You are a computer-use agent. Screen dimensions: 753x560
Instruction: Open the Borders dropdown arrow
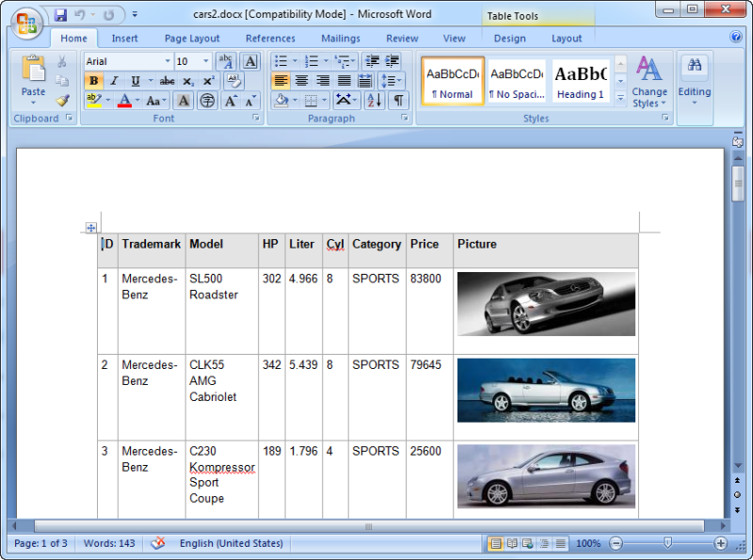[324, 101]
